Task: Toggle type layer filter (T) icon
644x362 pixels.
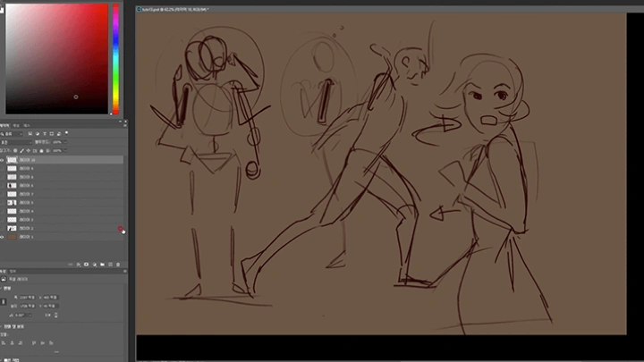Action: (45, 134)
